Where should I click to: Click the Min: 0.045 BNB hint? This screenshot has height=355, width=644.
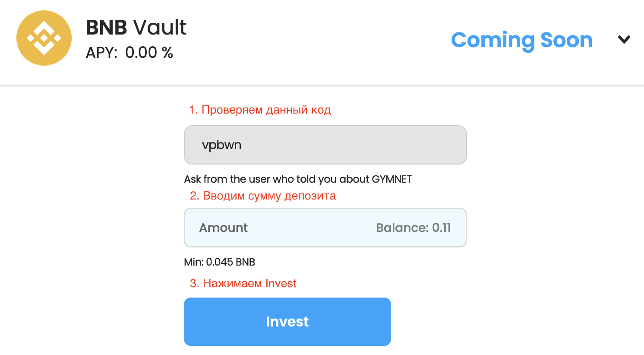[219, 262]
